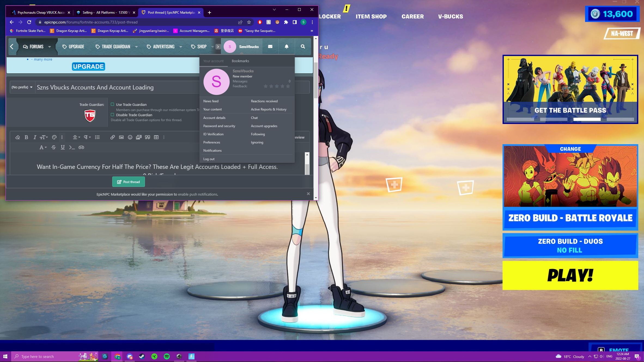Open Chrome side panel icon
This screenshot has height=362, width=644.
295,22
